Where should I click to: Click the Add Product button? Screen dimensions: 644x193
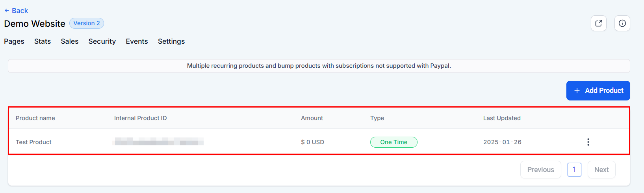point(598,91)
